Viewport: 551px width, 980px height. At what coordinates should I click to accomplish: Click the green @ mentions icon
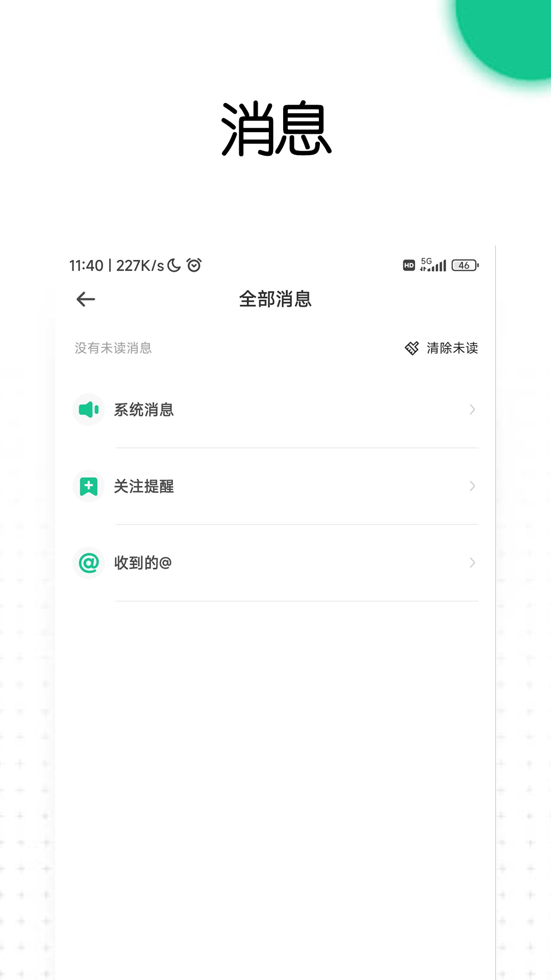tap(89, 562)
